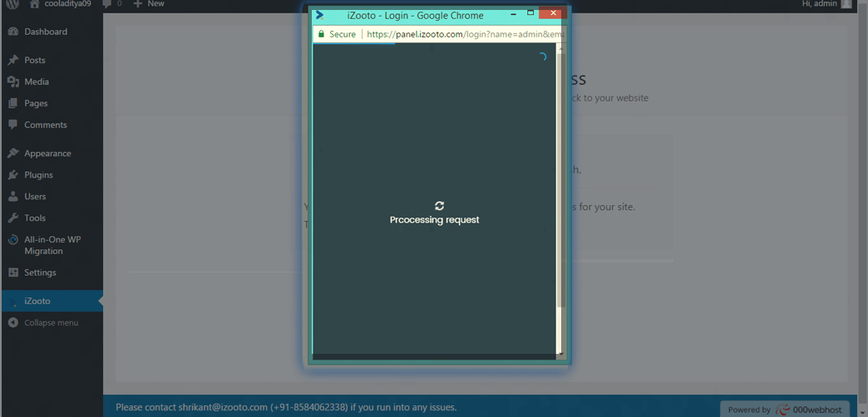868x417 pixels.
Task: Click the All-in-One WP Migration icon
Action: (x=13, y=240)
